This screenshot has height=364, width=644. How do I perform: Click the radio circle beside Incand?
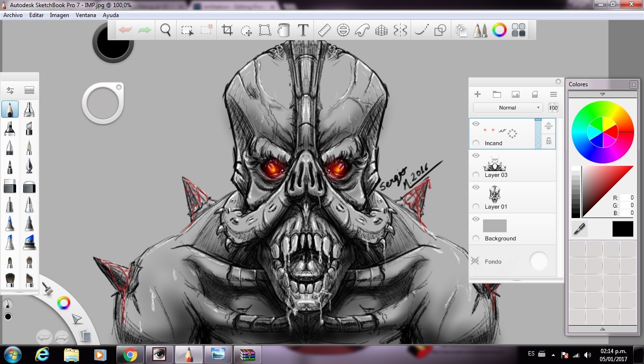[476, 143]
